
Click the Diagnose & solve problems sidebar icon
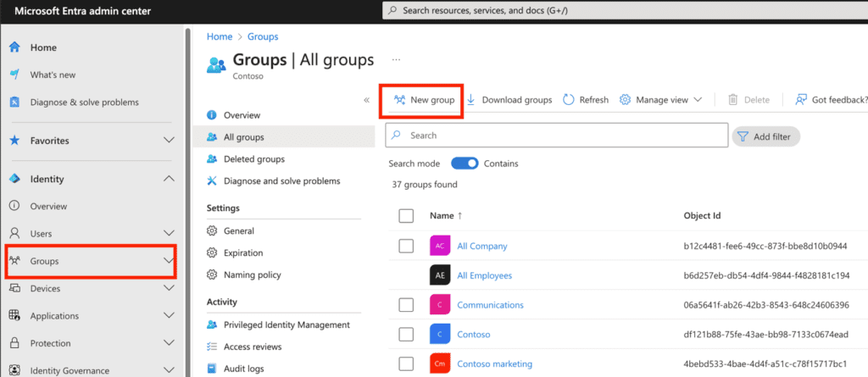(x=15, y=103)
